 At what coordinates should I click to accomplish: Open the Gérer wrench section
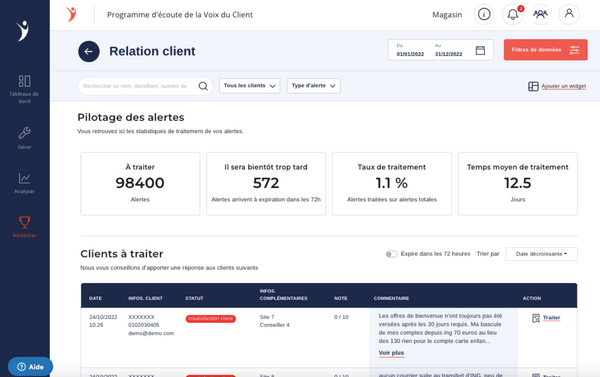click(x=24, y=138)
